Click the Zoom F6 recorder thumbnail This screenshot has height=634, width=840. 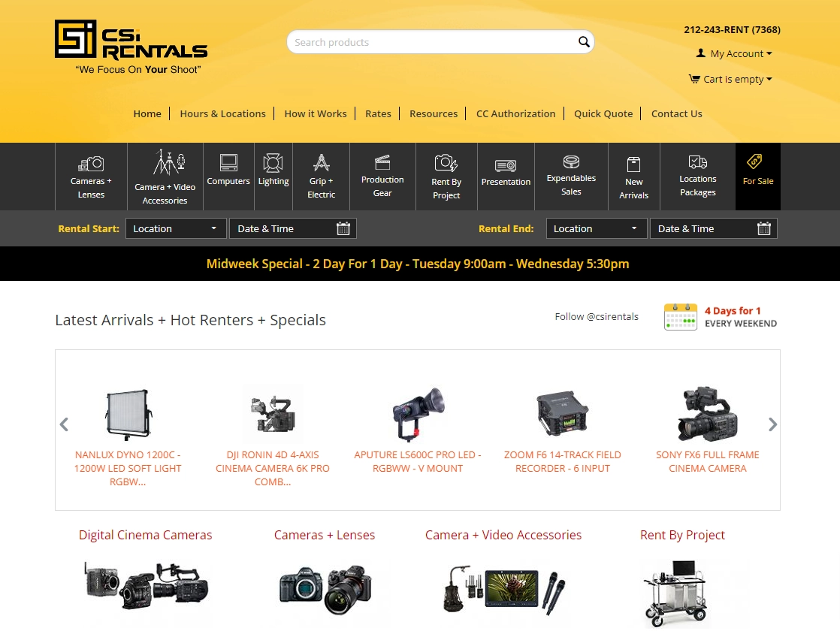tap(563, 413)
